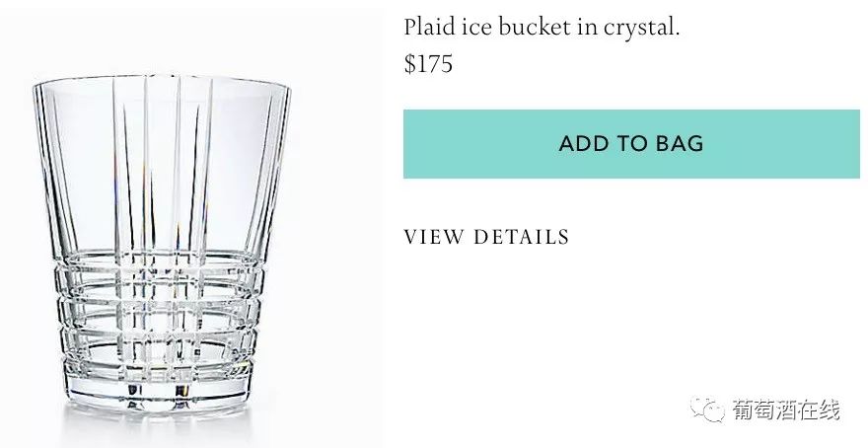Screen dimensions: 868x448
Task: Click the dollar sign in the price
Action: [409, 64]
